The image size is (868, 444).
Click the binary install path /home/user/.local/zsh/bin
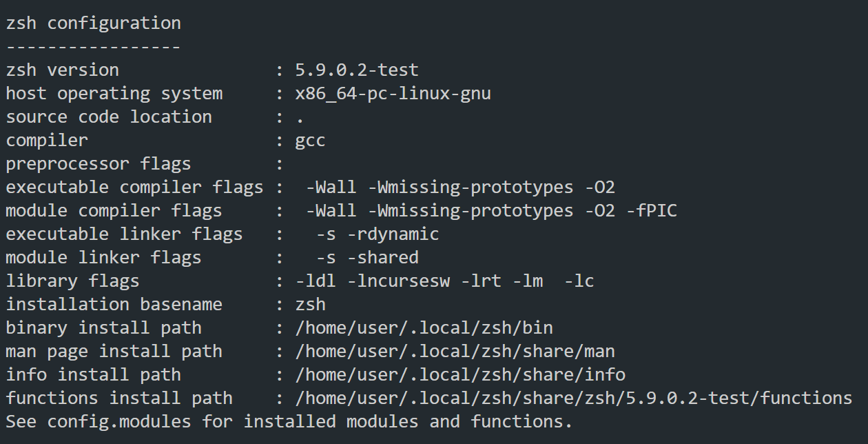pyautogui.click(x=424, y=327)
